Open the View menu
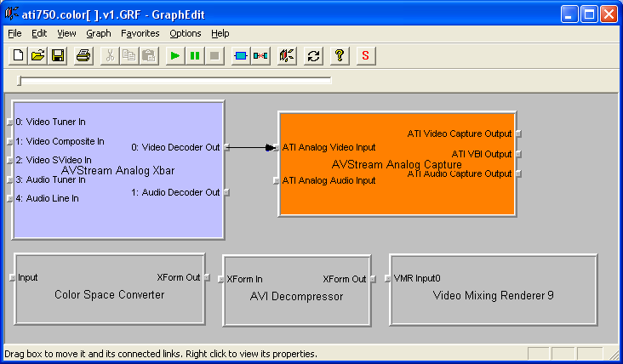Image resolution: width=623 pixels, height=364 pixels. (x=66, y=33)
